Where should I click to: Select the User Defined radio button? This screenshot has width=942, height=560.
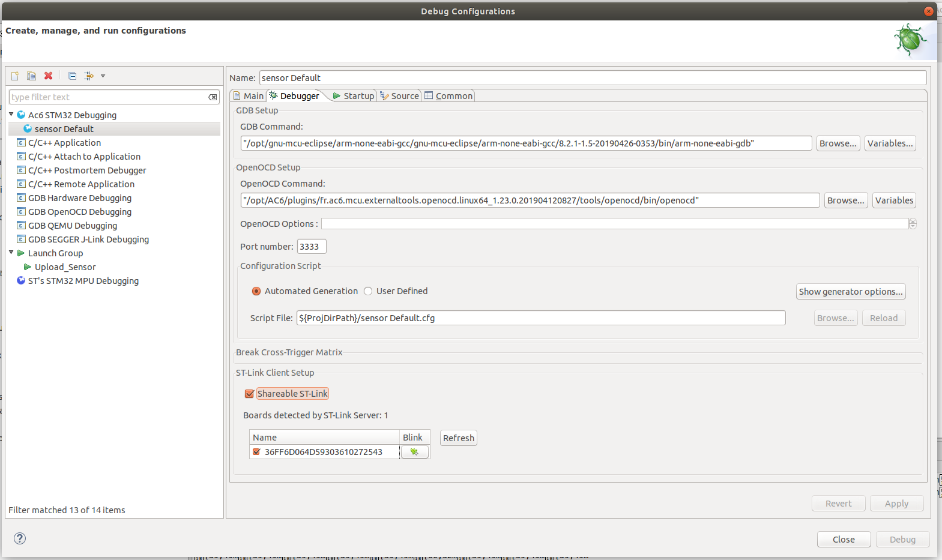[368, 291]
